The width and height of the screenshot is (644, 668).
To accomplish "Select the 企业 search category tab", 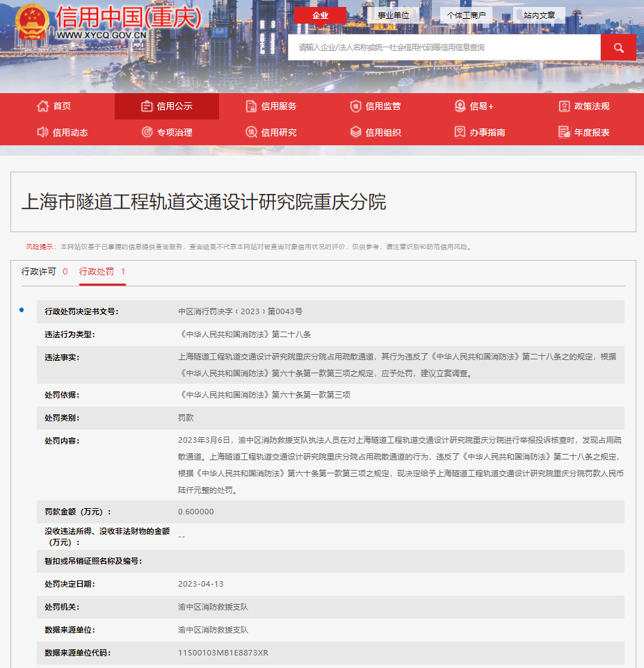I will pos(320,15).
